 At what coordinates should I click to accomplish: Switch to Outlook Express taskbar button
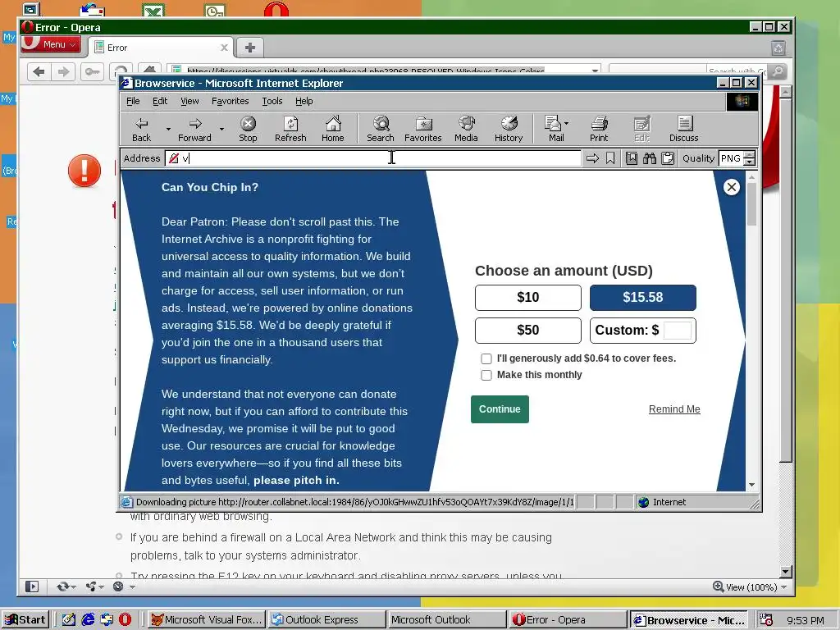tap(326, 620)
